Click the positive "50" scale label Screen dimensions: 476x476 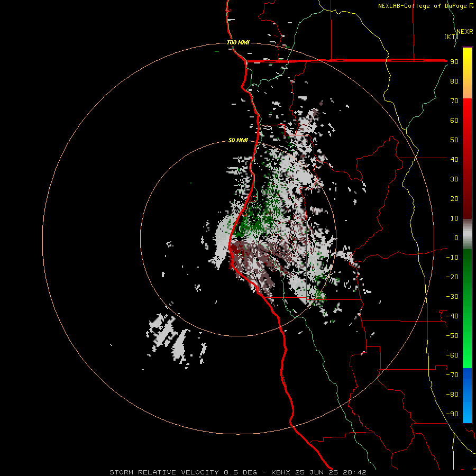[x=454, y=140]
